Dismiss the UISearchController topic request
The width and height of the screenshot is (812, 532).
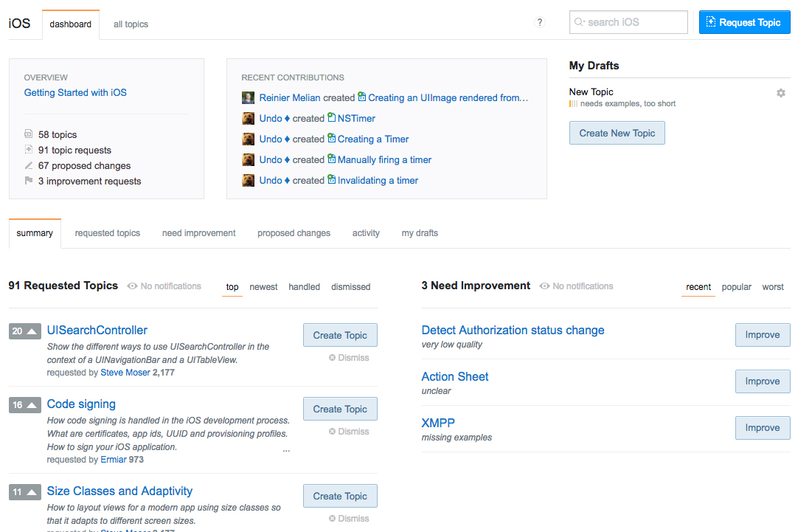(x=349, y=358)
